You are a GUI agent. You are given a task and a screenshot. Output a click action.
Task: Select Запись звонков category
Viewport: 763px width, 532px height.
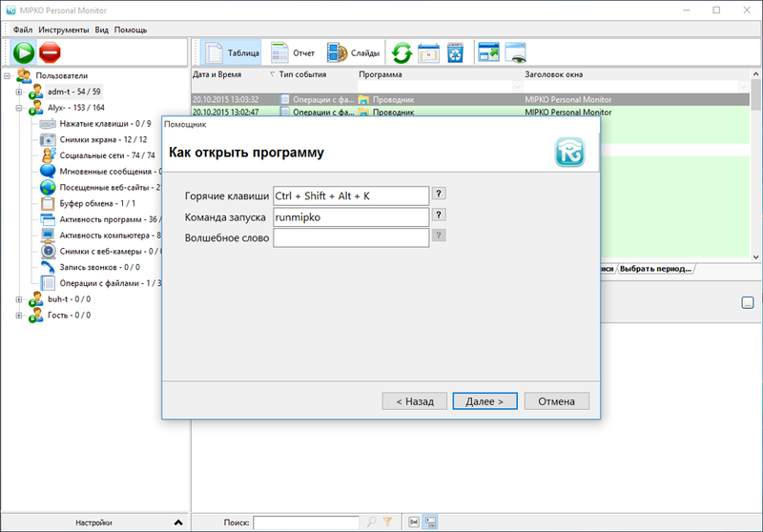[x=100, y=268]
